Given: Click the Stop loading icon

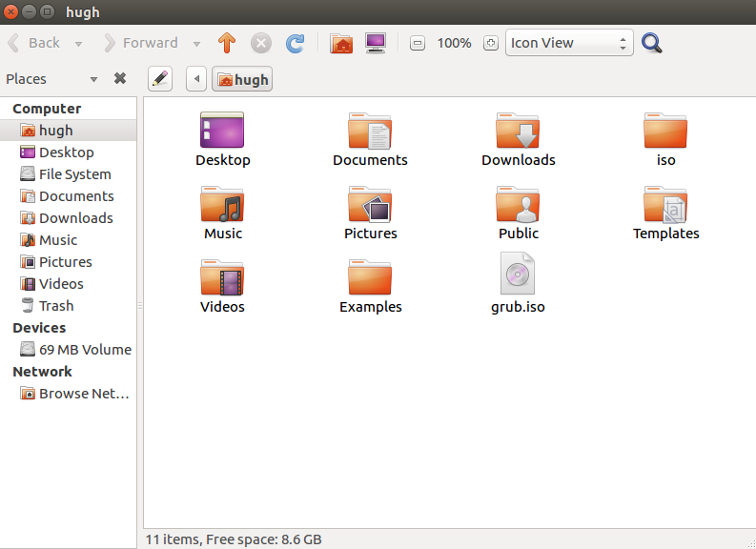Looking at the screenshot, I should (261, 43).
